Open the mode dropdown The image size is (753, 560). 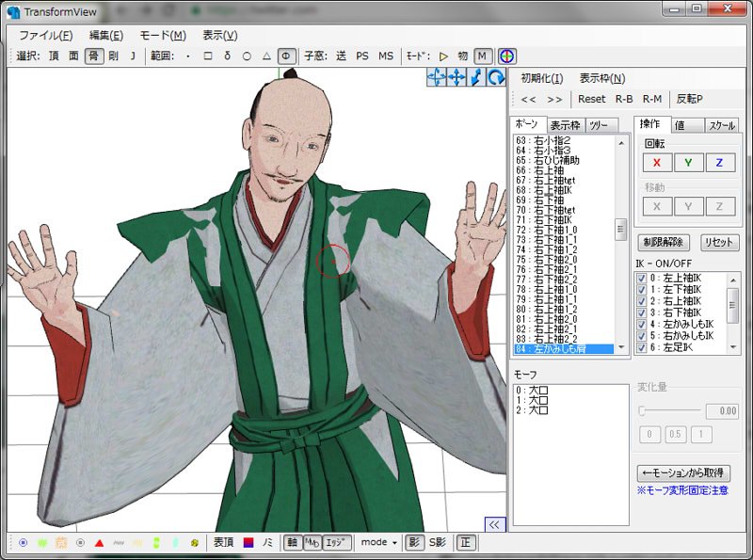pyautogui.click(x=379, y=542)
